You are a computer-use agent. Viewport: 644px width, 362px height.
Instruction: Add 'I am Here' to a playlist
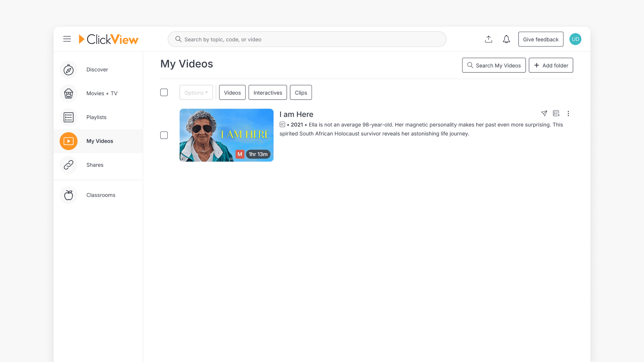(x=556, y=114)
